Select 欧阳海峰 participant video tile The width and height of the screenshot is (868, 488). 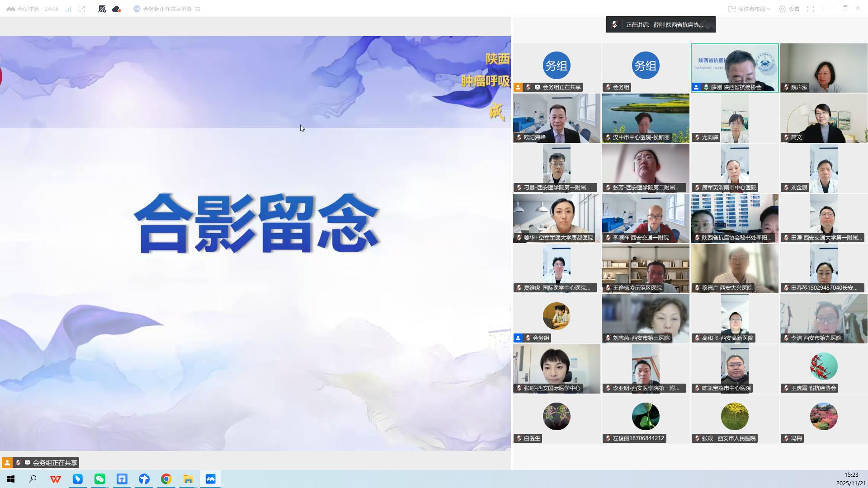[557, 117]
